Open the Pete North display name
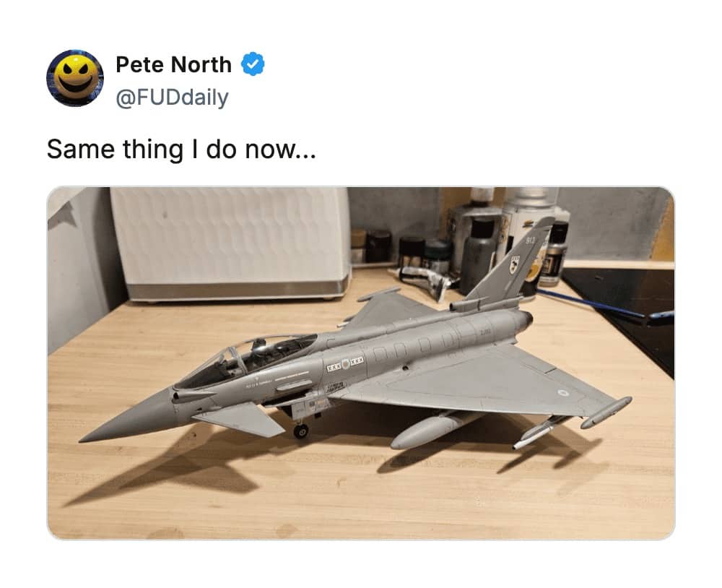722x588 pixels. (173, 64)
